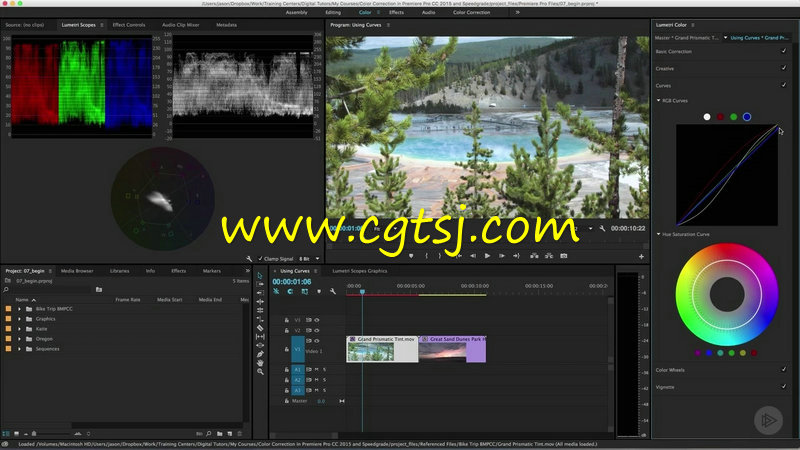Open the Libraries tab
The image size is (800, 450).
[119, 271]
